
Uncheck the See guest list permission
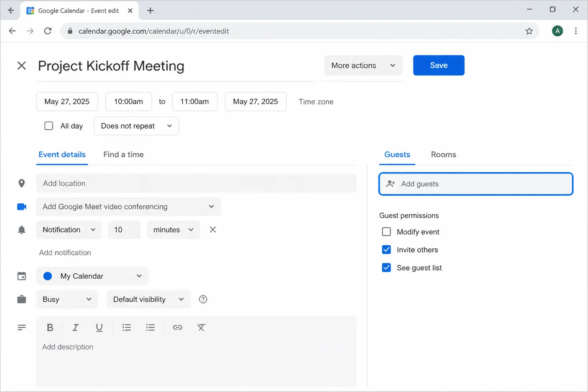coord(387,268)
